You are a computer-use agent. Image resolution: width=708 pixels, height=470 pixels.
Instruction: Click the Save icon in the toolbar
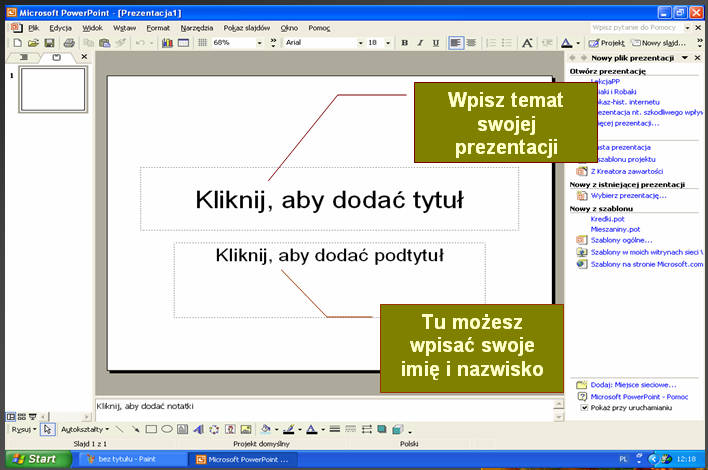(x=49, y=43)
